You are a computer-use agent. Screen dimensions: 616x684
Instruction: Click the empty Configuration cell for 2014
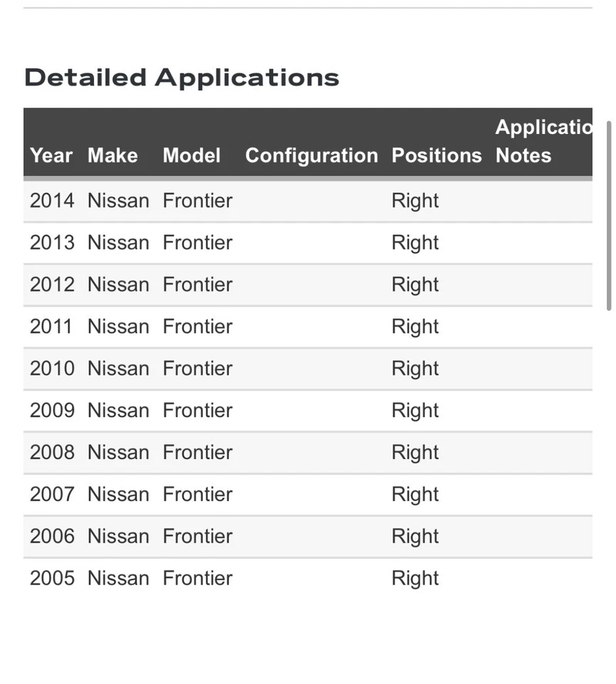(311, 201)
